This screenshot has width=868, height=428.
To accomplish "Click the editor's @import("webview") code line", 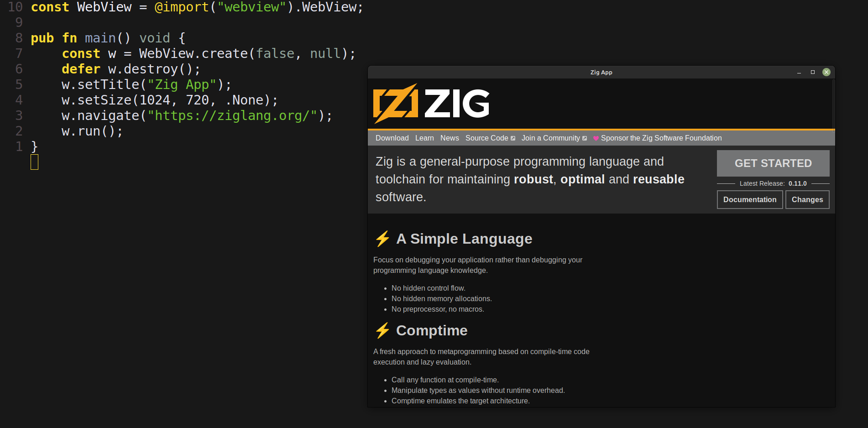I will click(197, 7).
